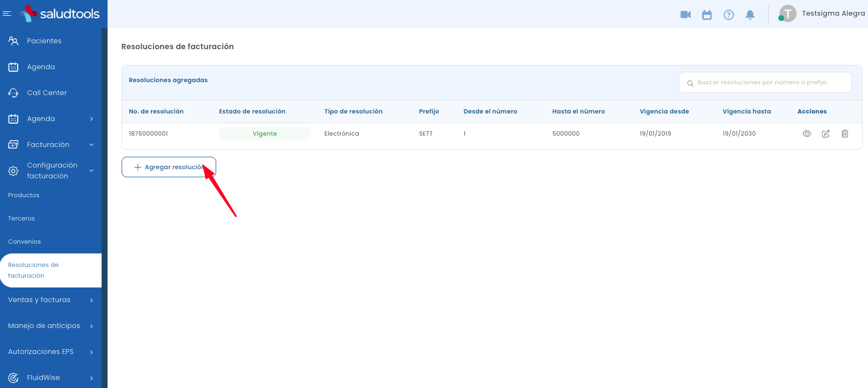The width and height of the screenshot is (868, 388).
Task: Click the hamburger menu icon
Action: tap(7, 14)
